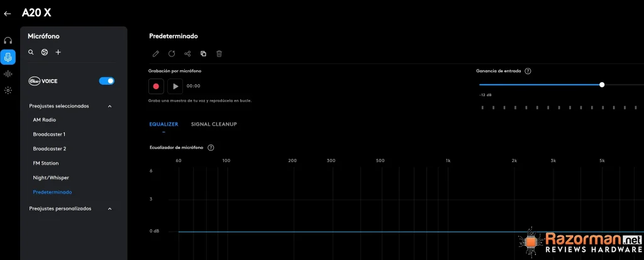644x260 pixels.
Task: Toggle the Blue VO!CE switch off
Action: pos(107,81)
